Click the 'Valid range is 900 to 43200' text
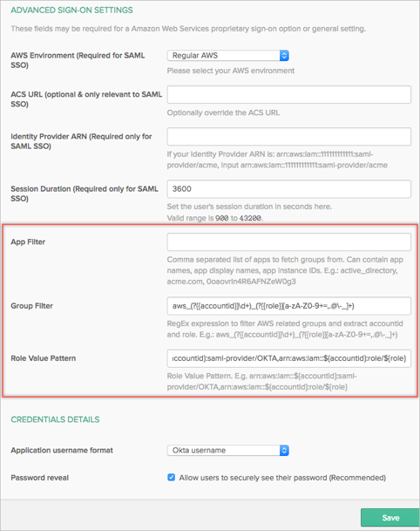The height and width of the screenshot is (531, 420). pyautogui.click(x=215, y=218)
